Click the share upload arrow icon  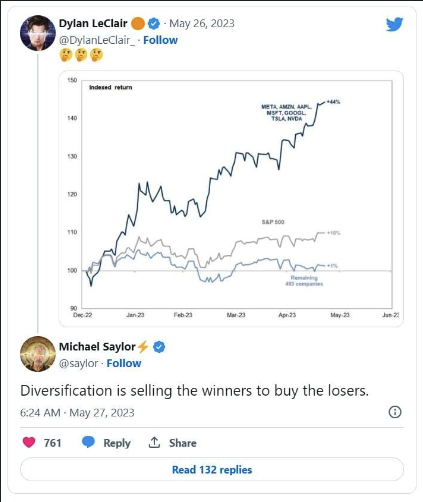pos(154,442)
